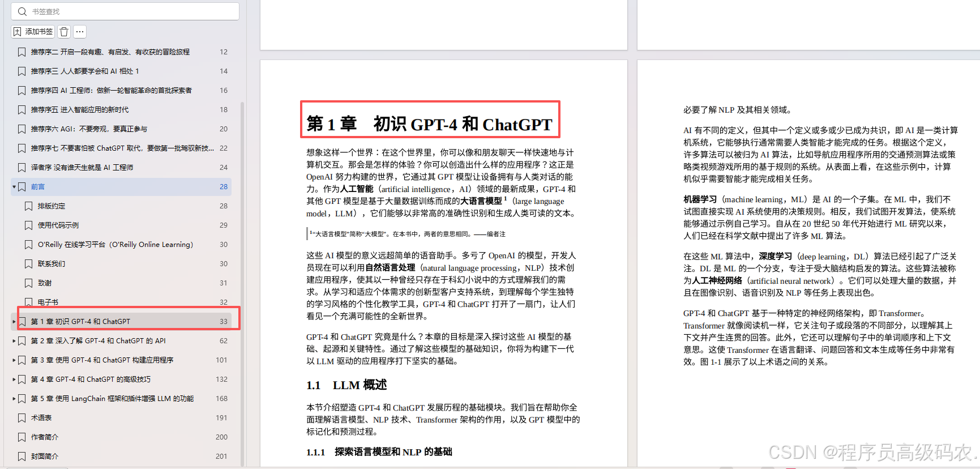
Task: Collapse the 前言 bookmark section
Action: (14, 187)
